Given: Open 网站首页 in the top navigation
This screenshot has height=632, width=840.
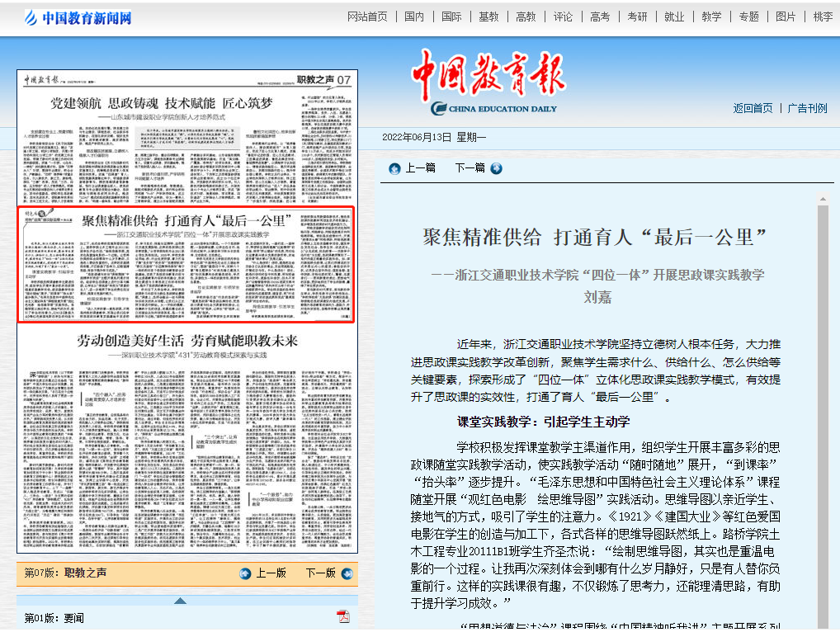Looking at the screenshot, I should 367,17.
